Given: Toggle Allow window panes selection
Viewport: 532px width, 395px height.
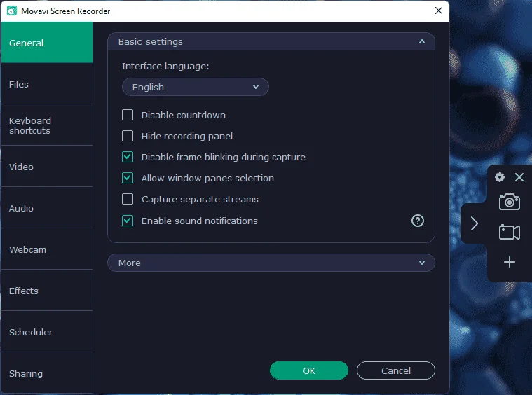Looking at the screenshot, I should [128, 178].
